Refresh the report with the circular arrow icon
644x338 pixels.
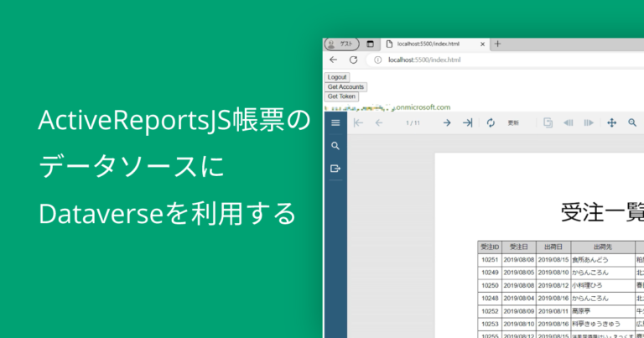tap(491, 122)
